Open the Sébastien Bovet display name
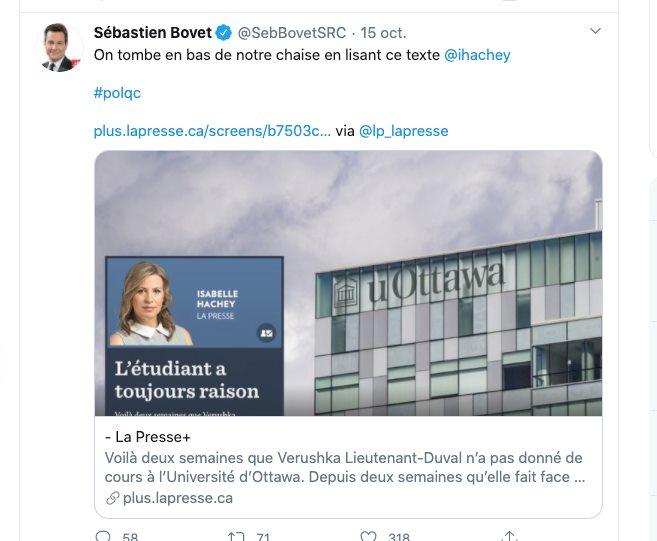 click(x=153, y=33)
